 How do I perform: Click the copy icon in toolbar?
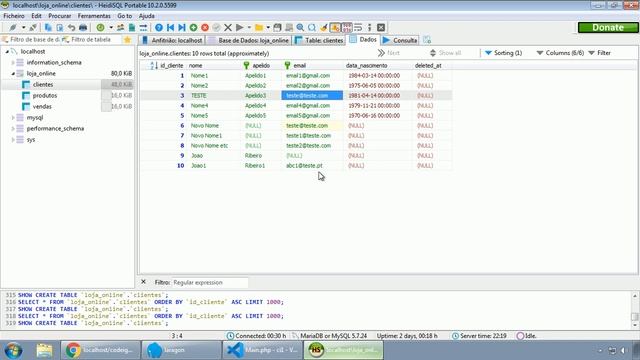coord(48,27)
